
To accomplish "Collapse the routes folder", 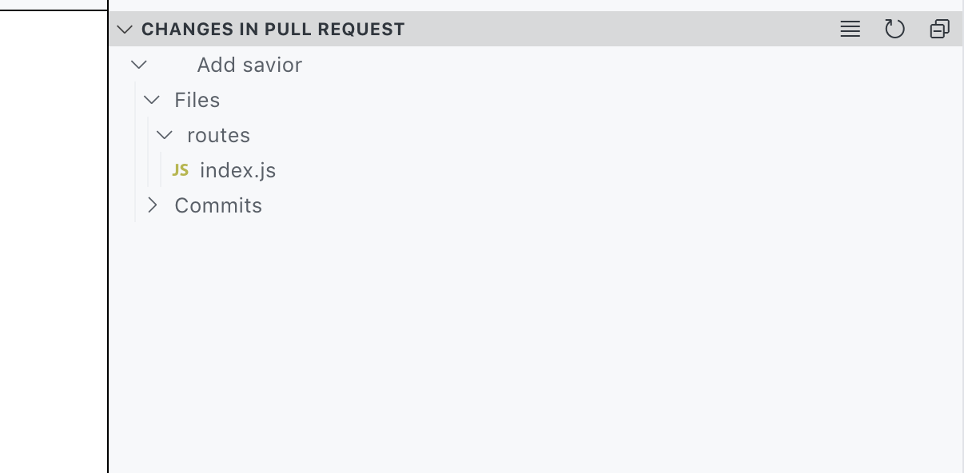I will (165, 135).
